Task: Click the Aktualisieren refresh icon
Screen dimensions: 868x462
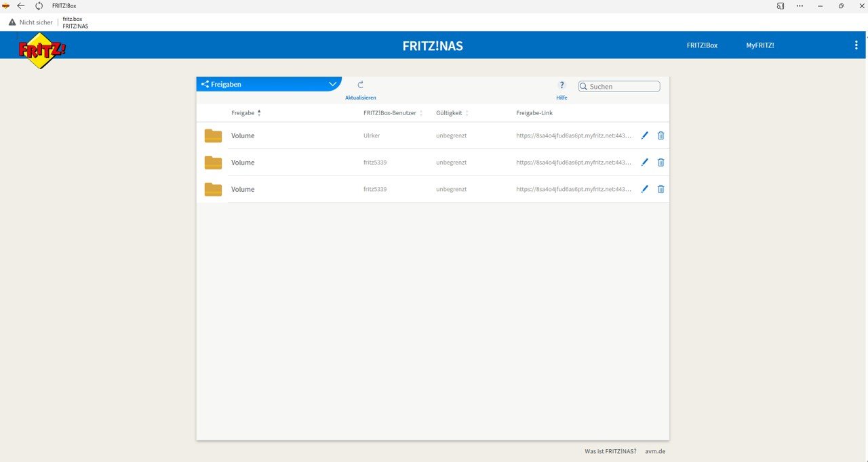Action: [361, 85]
